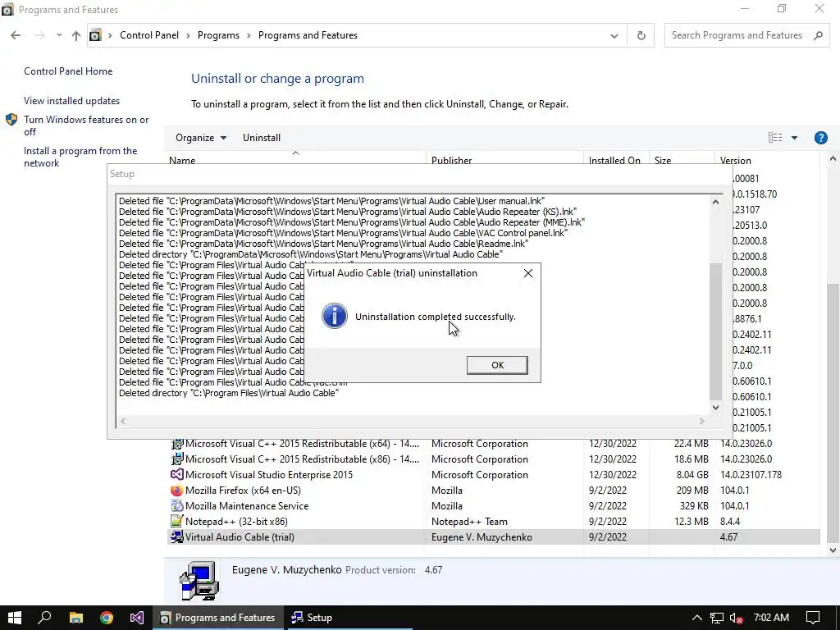Click the blue information icon in dialog
The width and height of the screenshot is (840, 630).
click(335, 316)
